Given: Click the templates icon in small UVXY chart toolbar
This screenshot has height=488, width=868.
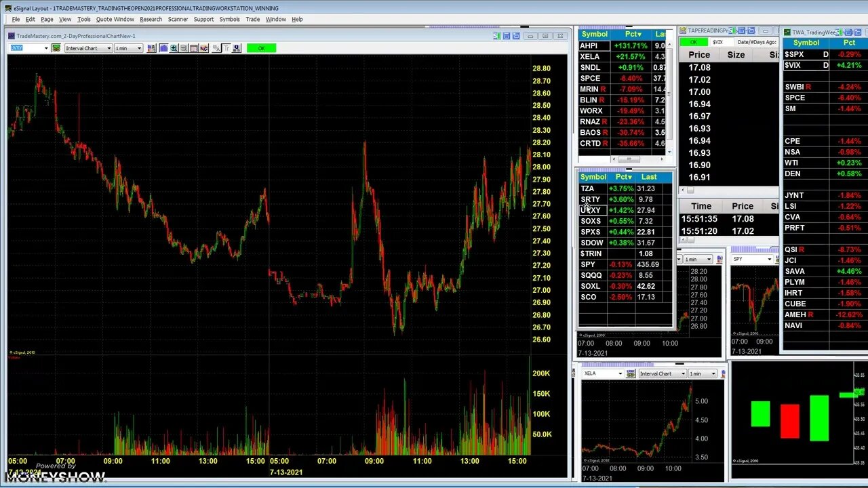Looking at the screenshot, I should 719,259.
